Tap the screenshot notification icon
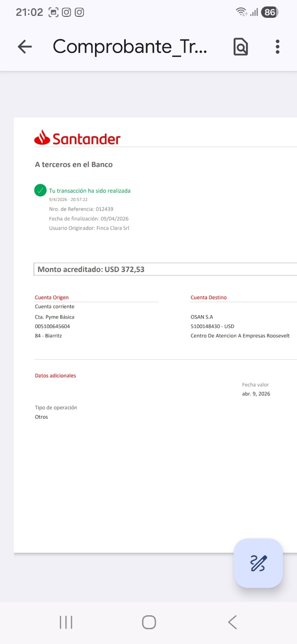 pyautogui.click(x=53, y=12)
